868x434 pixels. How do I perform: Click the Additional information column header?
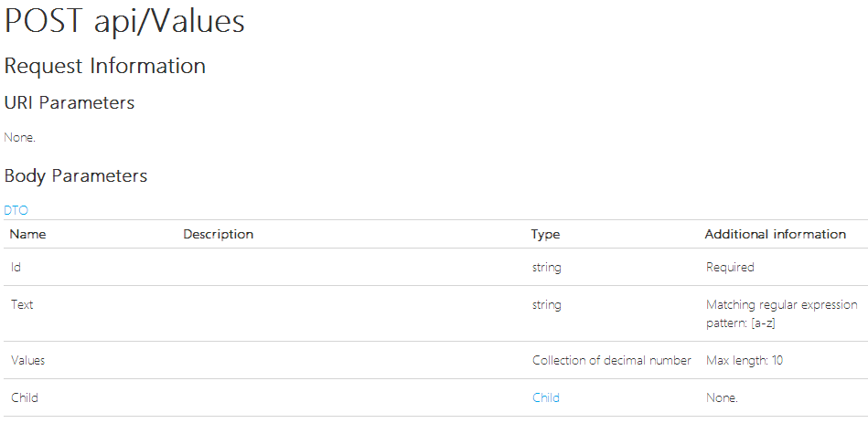775,235
